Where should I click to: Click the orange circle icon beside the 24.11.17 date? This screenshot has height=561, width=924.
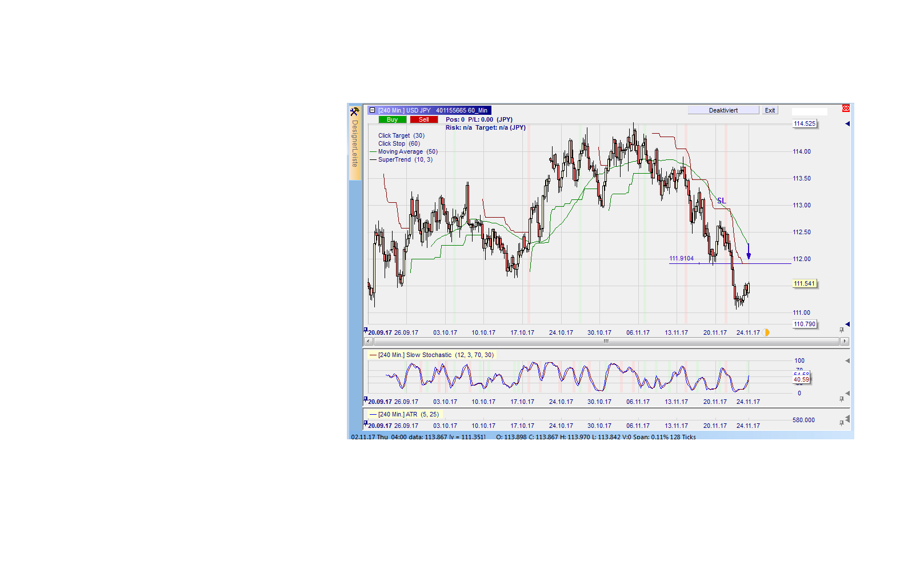766,332
